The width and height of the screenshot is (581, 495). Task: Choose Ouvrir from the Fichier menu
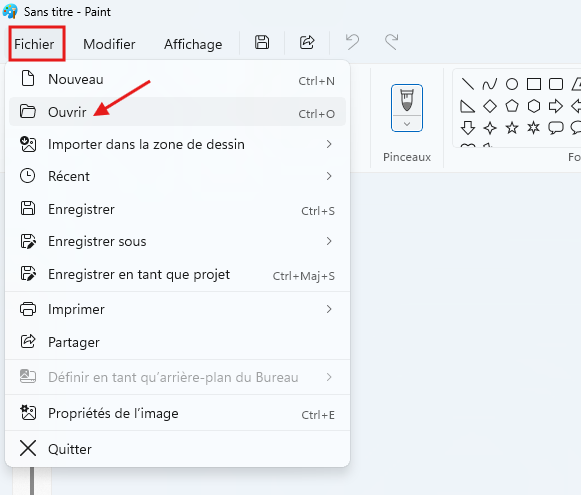(177, 112)
